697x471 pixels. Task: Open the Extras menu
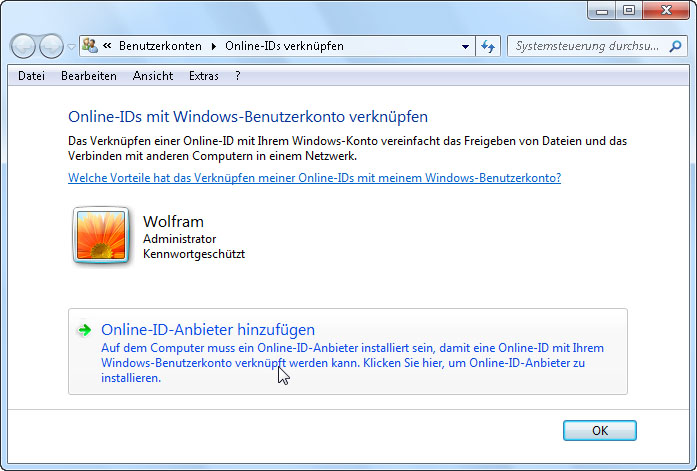pyautogui.click(x=203, y=76)
